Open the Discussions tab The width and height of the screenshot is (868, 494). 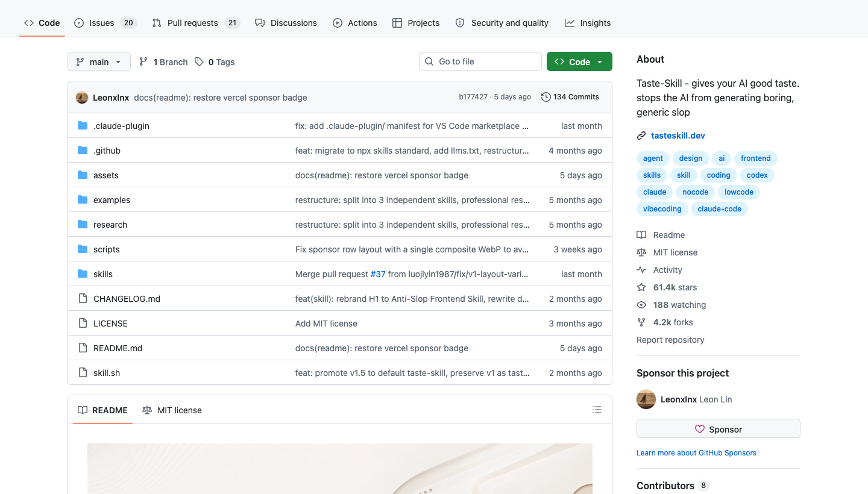286,23
